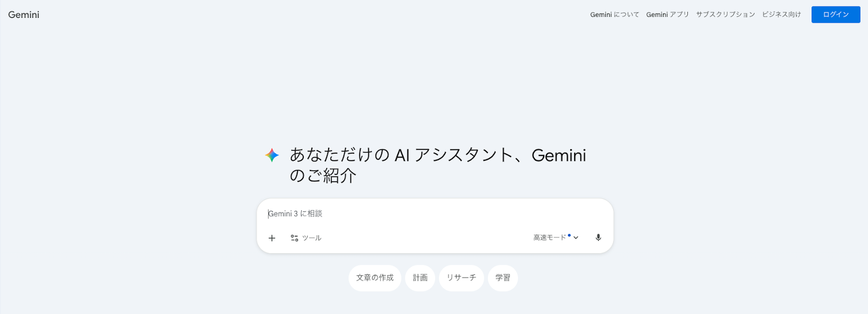
Task: Click the Gemini sparkle icon beside the headline
Action: (271, 155)
